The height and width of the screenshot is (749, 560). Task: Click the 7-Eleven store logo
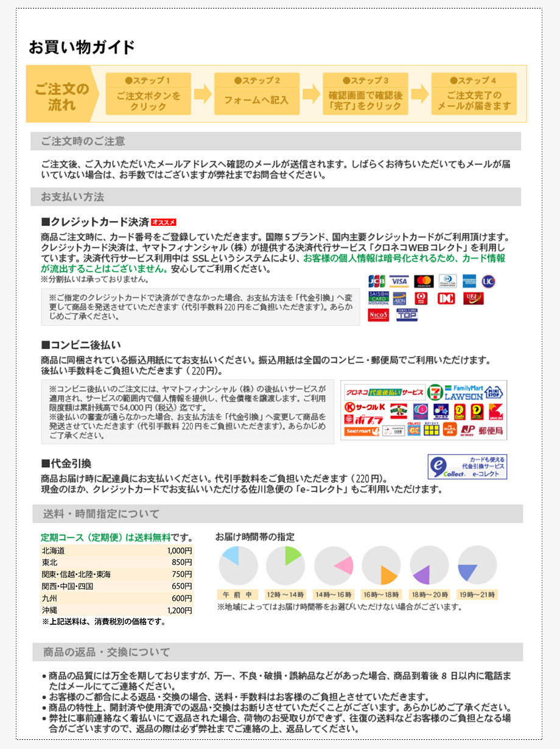point(435,393)
